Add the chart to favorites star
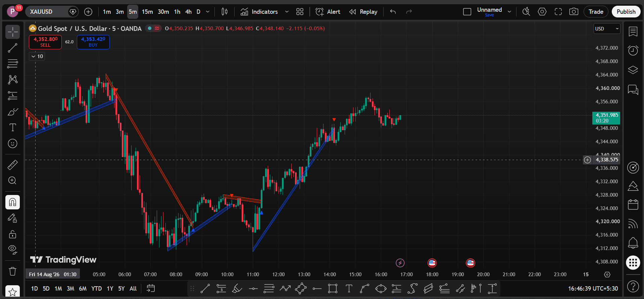 click(13, 292)
